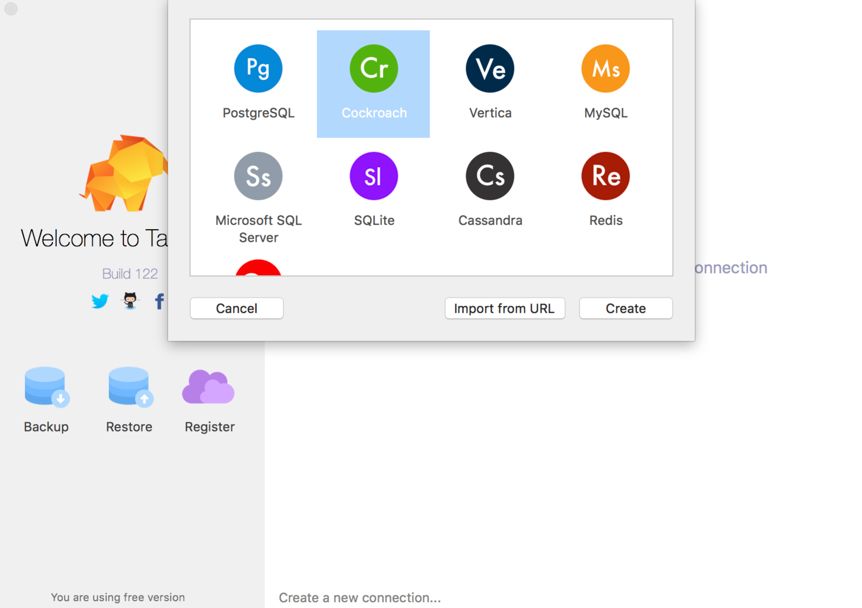Select the Cassandra database icon

click(x=490, y=176)
